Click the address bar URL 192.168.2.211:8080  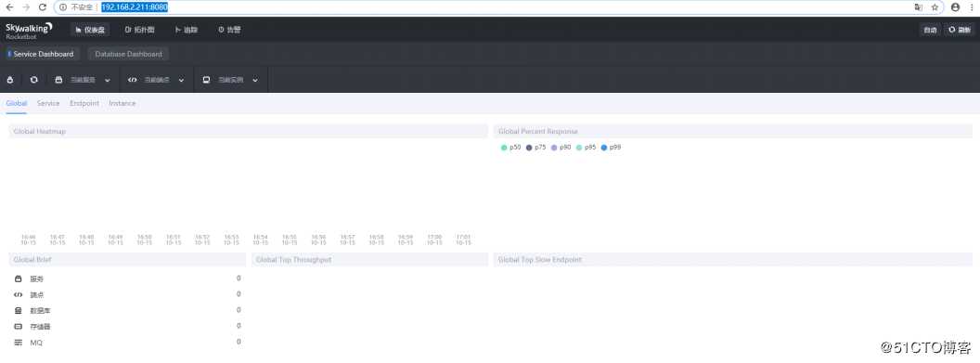[x=135, y=7]
